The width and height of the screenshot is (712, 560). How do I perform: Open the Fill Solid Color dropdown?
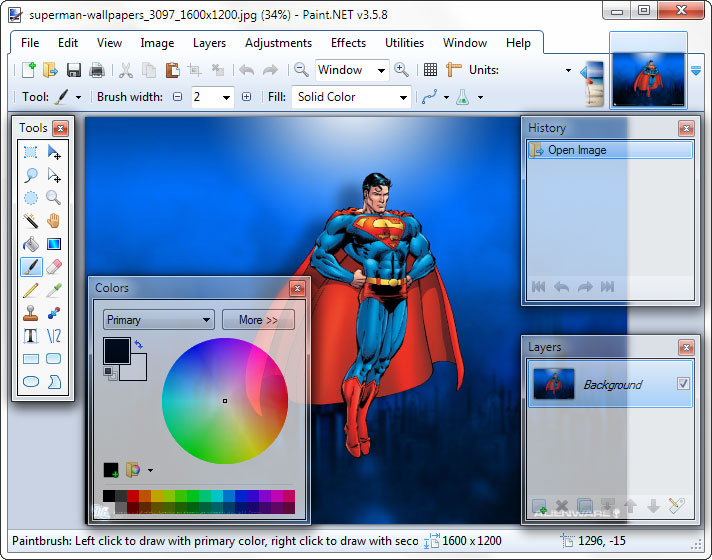click(x=403, y=97)
